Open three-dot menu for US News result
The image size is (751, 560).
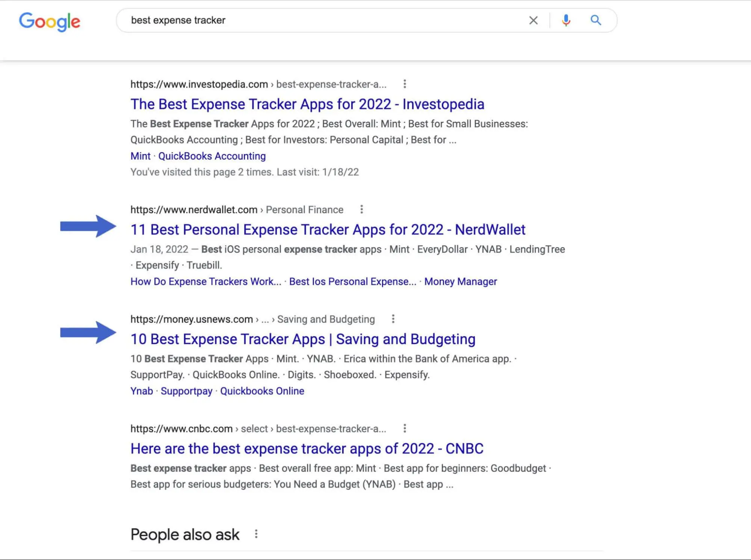click(393, 319)
